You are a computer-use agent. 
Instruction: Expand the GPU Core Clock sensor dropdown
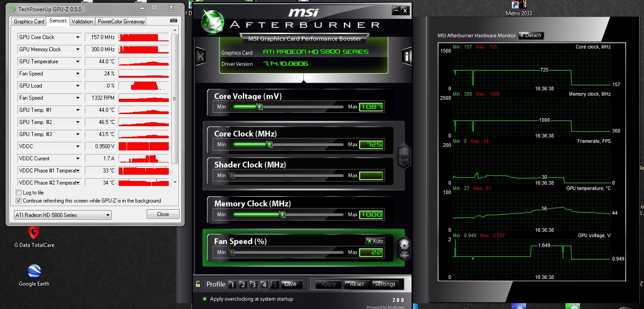tap(78, 37)
